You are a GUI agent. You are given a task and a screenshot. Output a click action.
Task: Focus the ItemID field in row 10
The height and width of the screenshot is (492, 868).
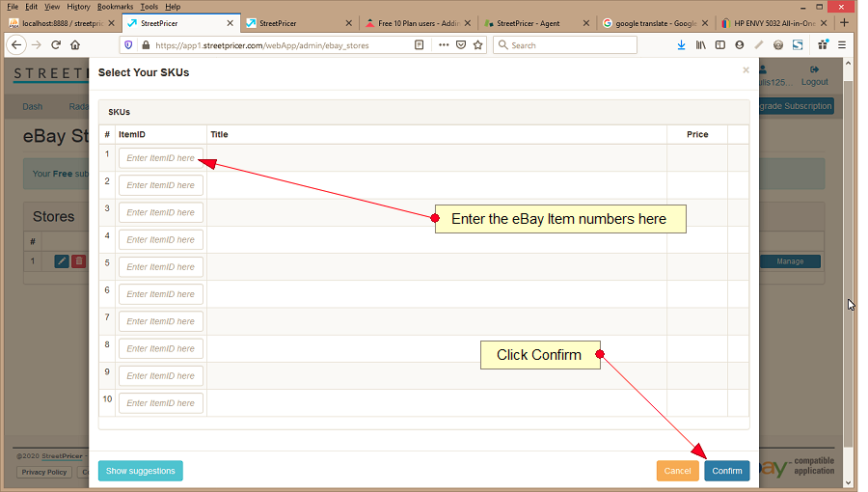click(x=160, y=403)
